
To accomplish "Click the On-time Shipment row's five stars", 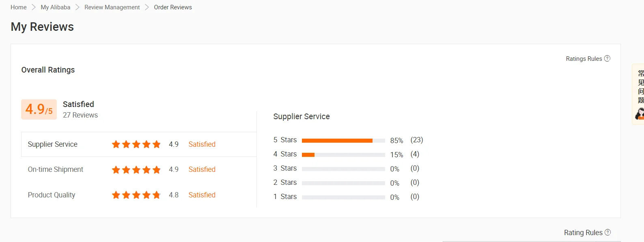I will [x=136, y=169].
